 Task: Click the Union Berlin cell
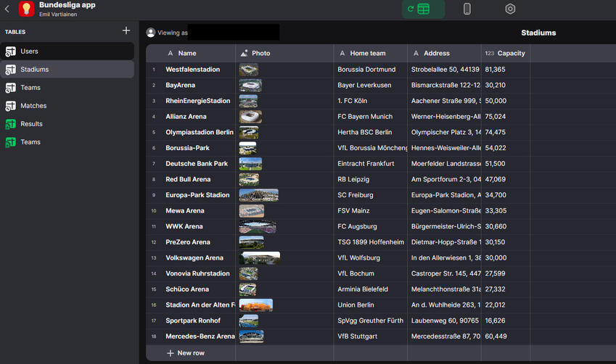tap(371, 305)
